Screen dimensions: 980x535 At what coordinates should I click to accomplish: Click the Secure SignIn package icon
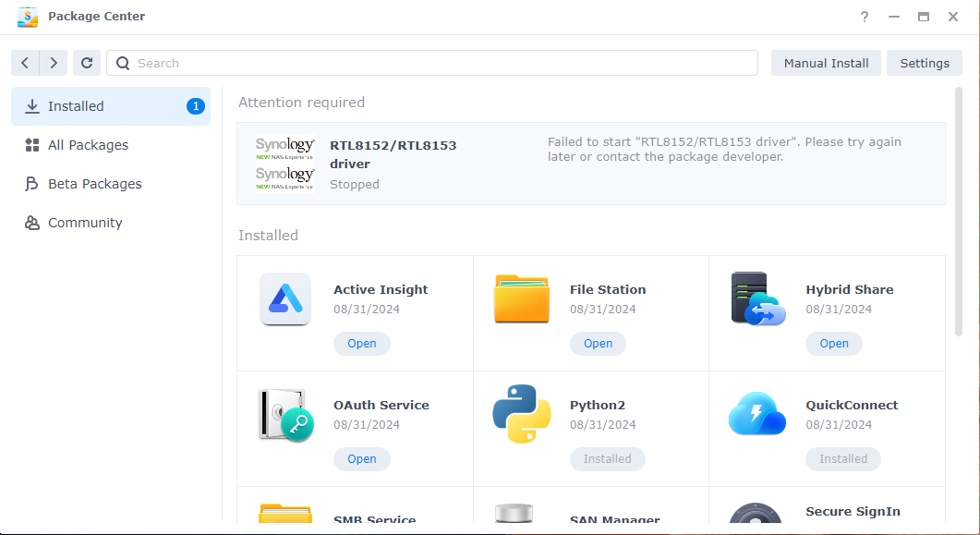tap(756, 513)
